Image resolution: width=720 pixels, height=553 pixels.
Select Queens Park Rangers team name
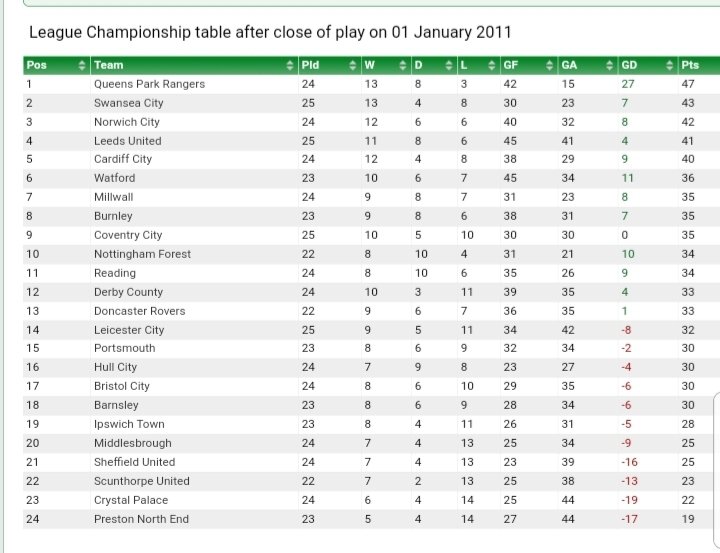point(150,84)
